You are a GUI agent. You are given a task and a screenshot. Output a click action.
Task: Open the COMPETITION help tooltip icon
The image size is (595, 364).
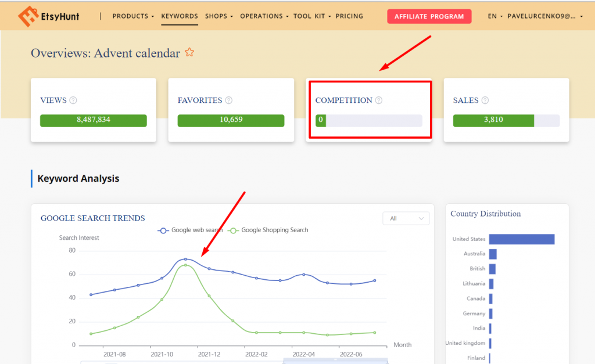(x=379, y=100)
